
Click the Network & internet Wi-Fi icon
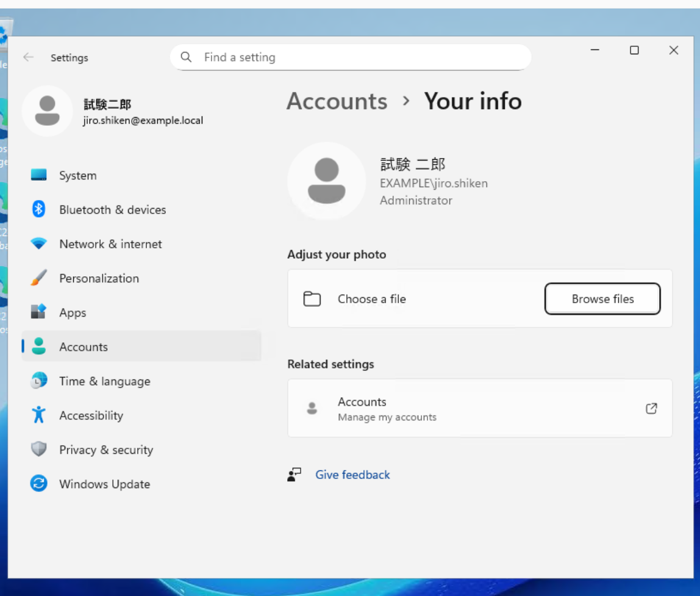pyautogui.click(x=39, y=244)
